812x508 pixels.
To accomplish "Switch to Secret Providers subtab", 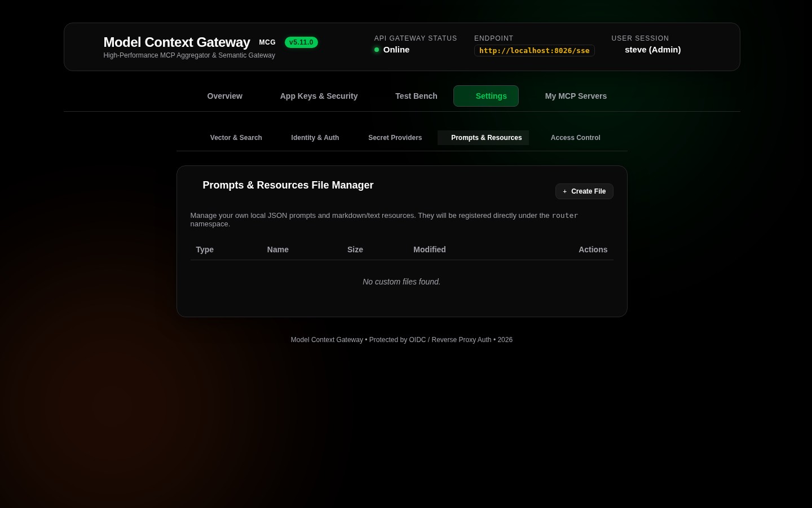I will [395, 138].
